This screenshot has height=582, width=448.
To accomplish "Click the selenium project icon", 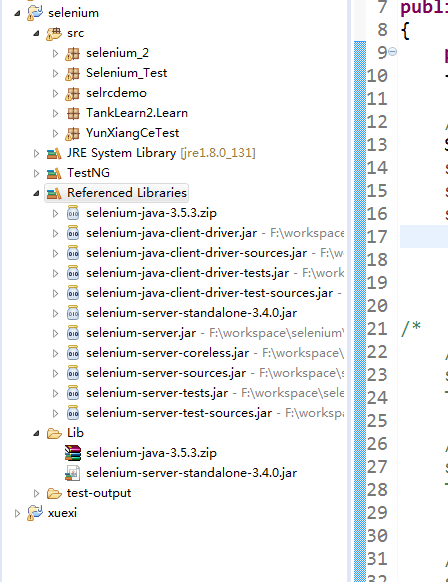I will pyautogui.click(x=35, y=13).
